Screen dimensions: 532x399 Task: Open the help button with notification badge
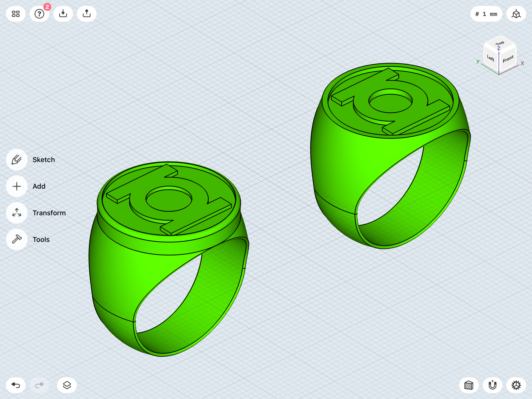tap(39, 14)
